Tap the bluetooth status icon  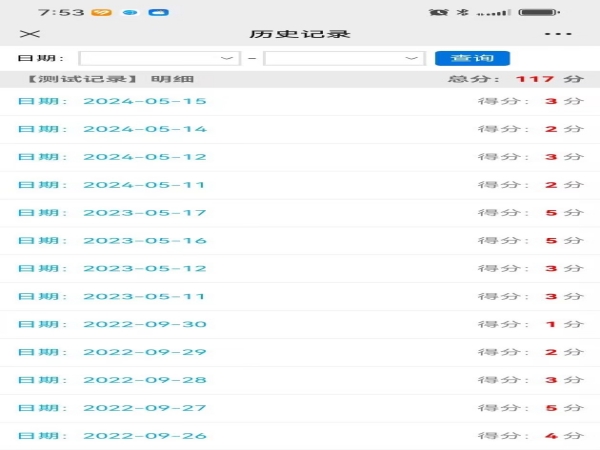click(x=463, y=12)
